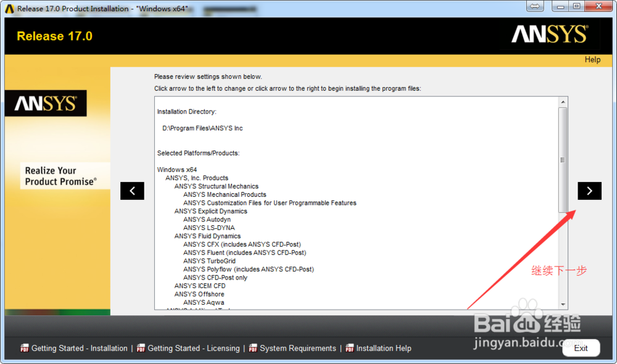Click 'ANSYS Aqwa' entry
This screenshot has width=617, height=364.
(x=204, y=302)
